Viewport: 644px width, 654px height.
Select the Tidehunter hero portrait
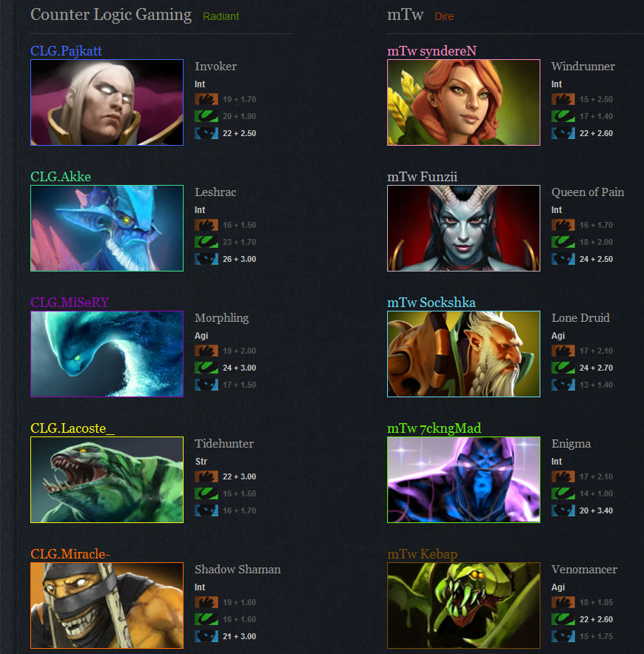(x=107, y=479)
